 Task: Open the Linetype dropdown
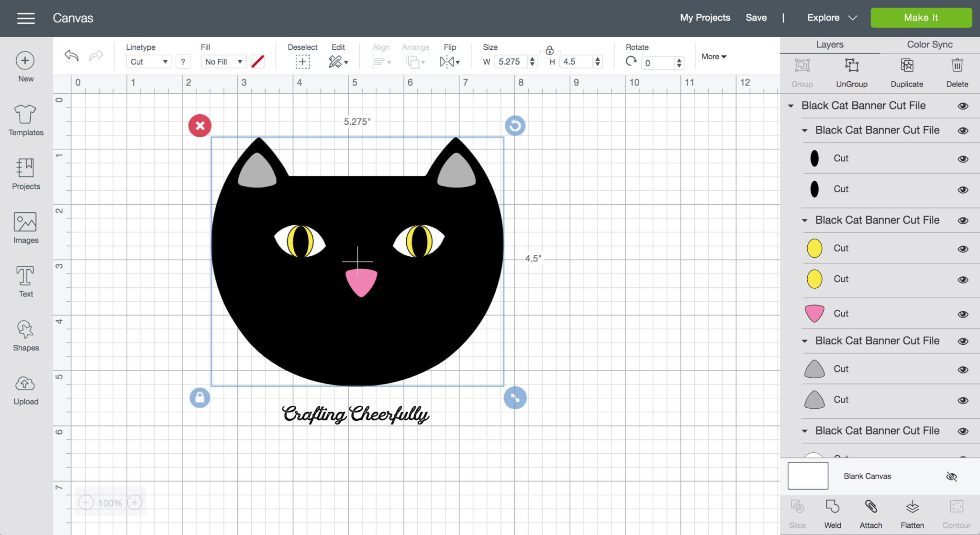pos(148,61)
